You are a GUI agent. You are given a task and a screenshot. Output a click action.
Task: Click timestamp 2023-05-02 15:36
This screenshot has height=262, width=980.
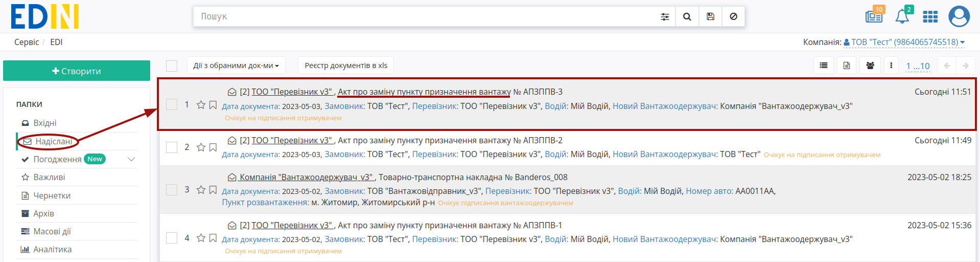point(939,225)
